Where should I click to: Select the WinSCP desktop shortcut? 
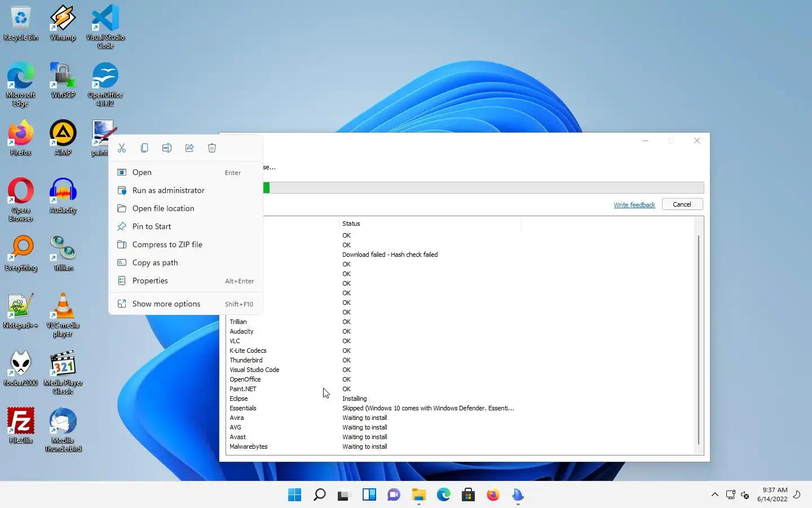(63, 81)
